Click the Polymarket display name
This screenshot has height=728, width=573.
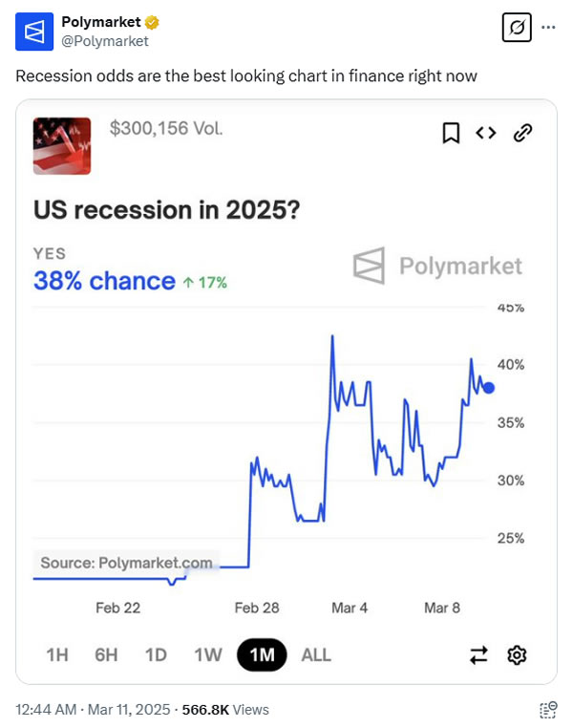(x=100, y=22)
